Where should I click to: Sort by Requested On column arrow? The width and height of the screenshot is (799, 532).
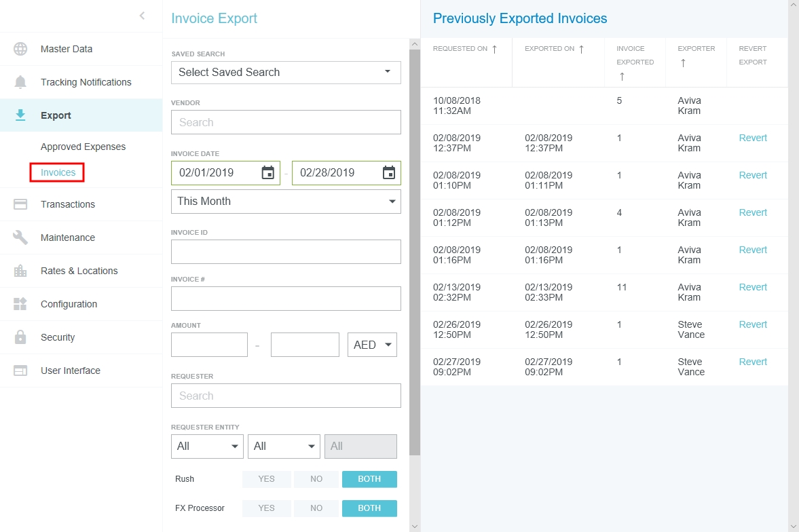click(x=494, y=49)
